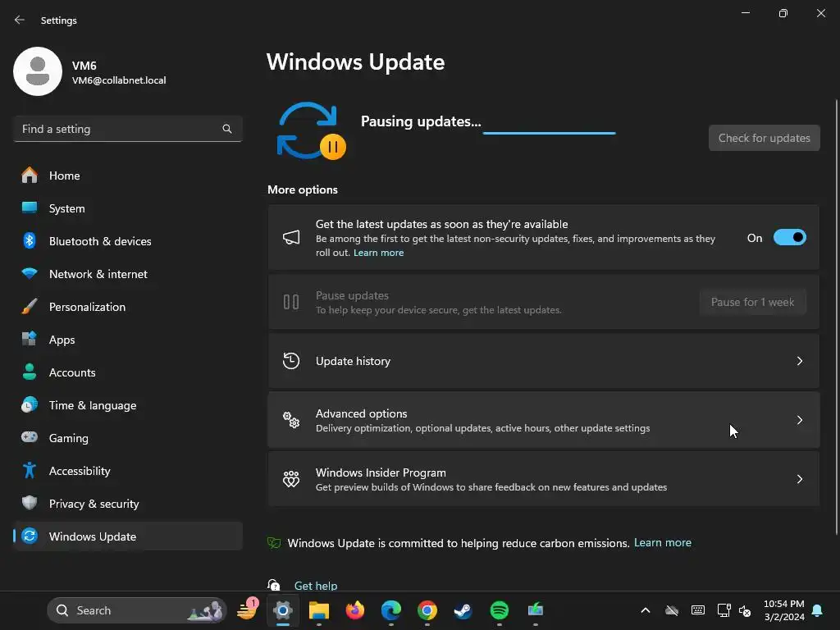
Task: Click the Windows Insider Program chevron
Action: coord(799,479)
